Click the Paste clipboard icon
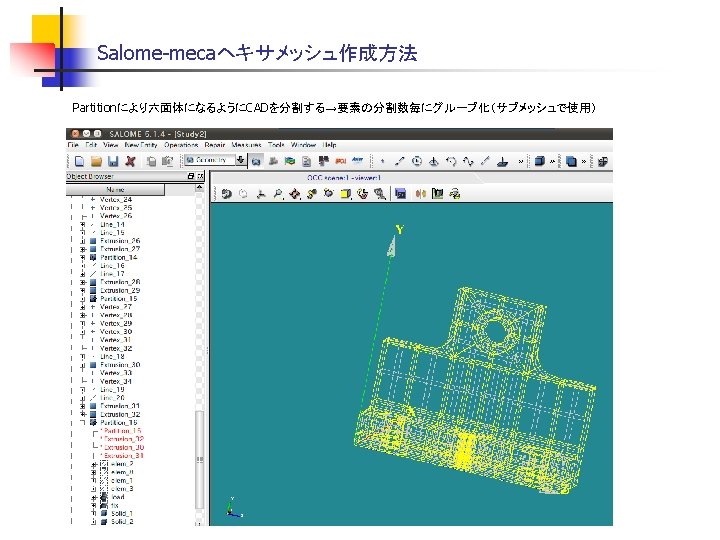The image size is (720, 540). (x=168, y=161)
